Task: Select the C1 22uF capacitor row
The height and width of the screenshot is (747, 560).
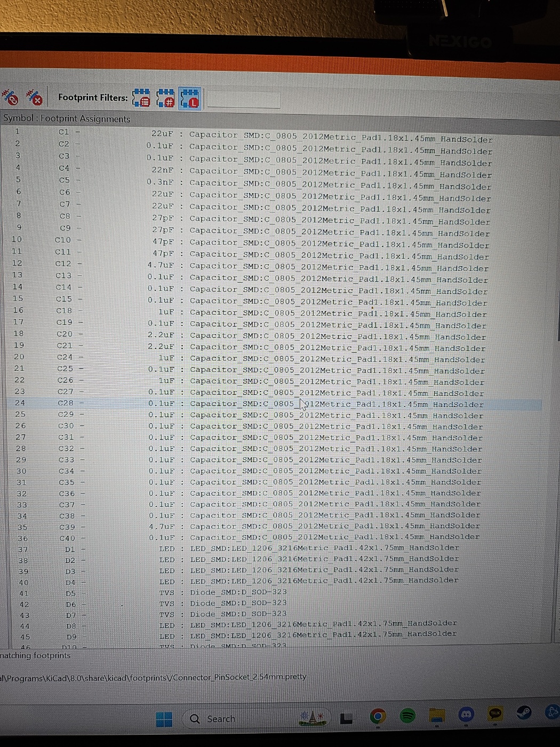Action: 267,134
